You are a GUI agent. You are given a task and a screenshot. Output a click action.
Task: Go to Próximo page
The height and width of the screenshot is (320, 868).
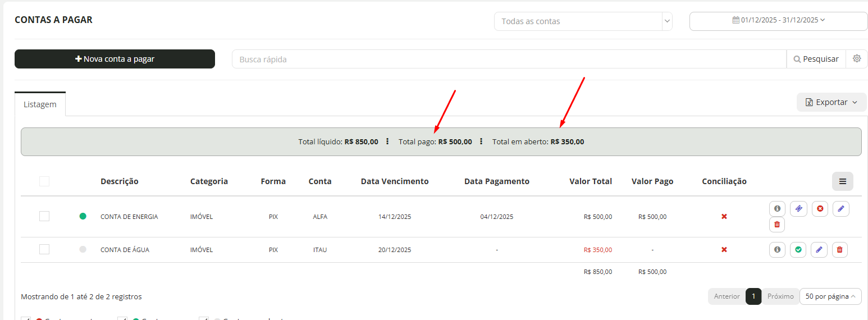click(x=780, y=296)
